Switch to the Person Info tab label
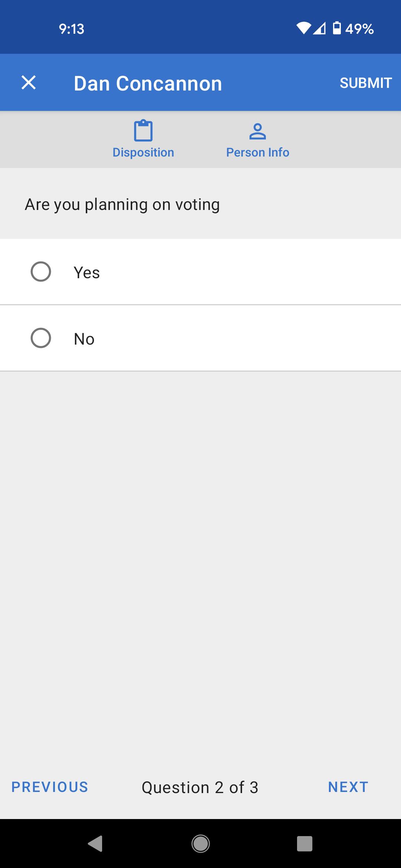The height and width of the screenshot is (868, 401). pyautogui.click(x=258, y=152)
